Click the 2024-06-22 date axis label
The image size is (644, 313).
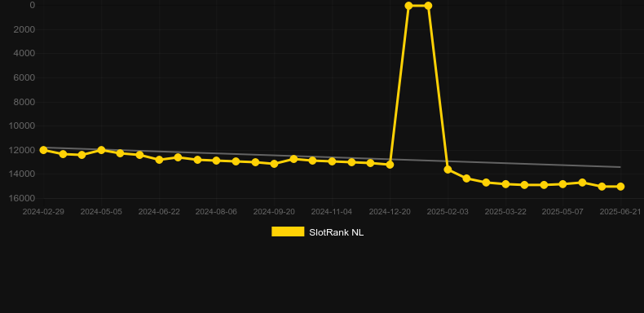point(159,212)
